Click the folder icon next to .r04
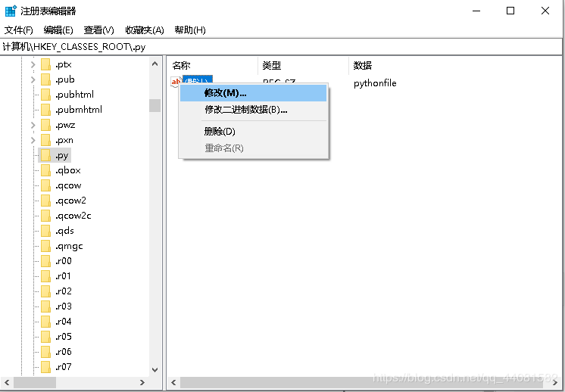The width and height of the screenshot is (565, 392). coord(45,322)
